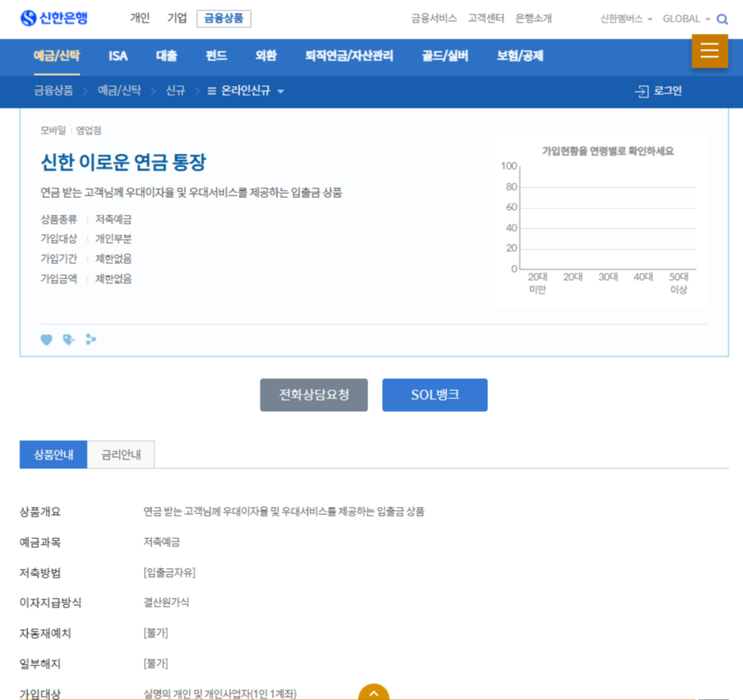The height and width of the screenshot is (700, 743).
Task: Click the product title 신한 이로운 연금 통장
Action: point(124,163)
